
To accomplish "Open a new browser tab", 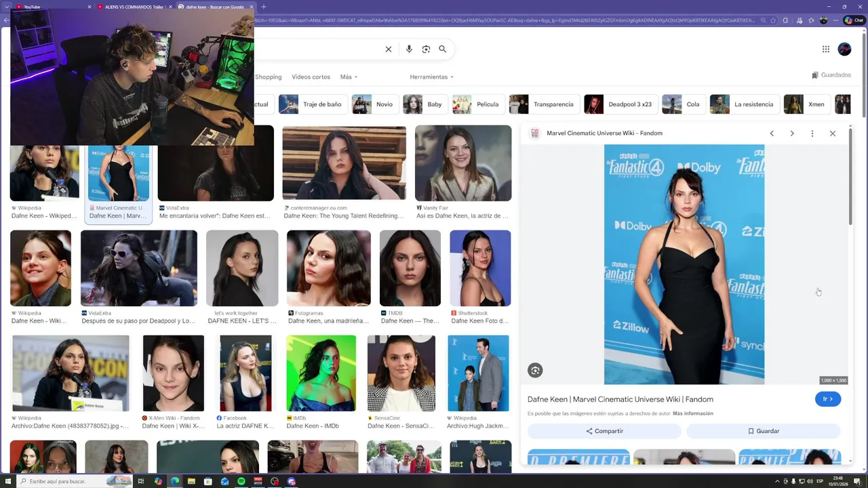I will 264,7.
